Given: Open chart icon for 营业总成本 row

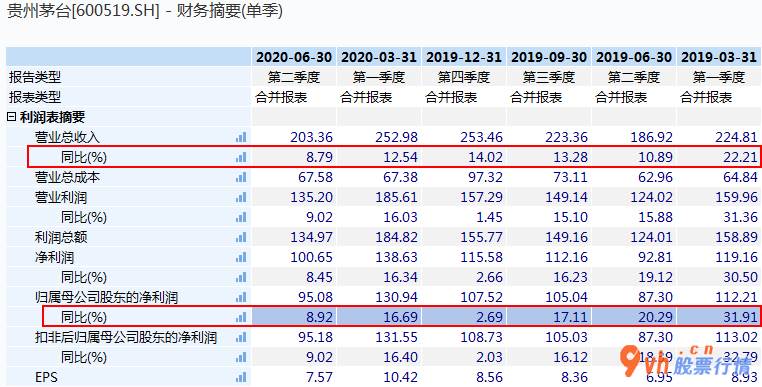Looking at the screenshot, I should click(241, 177).
